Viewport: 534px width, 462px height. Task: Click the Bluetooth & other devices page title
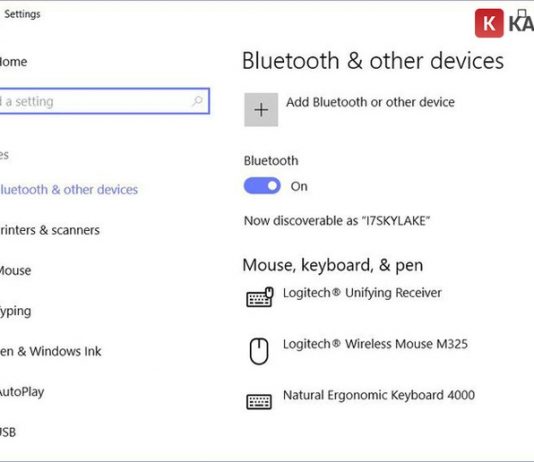click(x=373, y=61)
